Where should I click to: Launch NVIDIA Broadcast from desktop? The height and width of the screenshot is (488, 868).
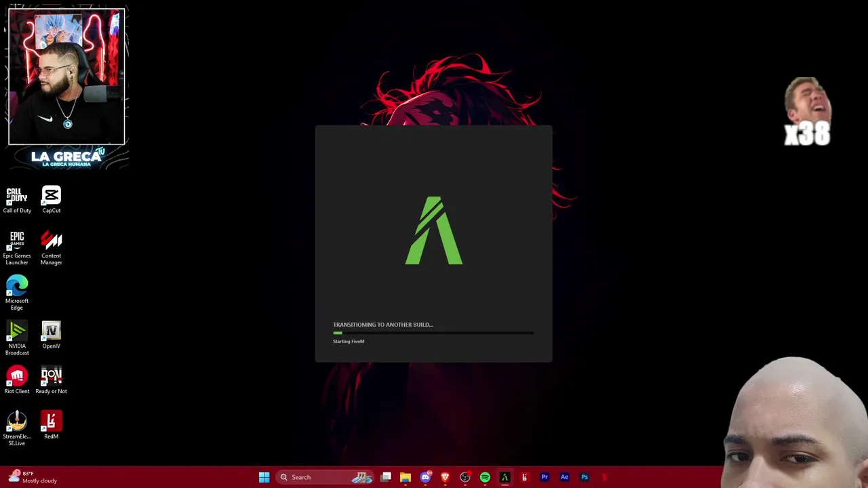point(17,338)
